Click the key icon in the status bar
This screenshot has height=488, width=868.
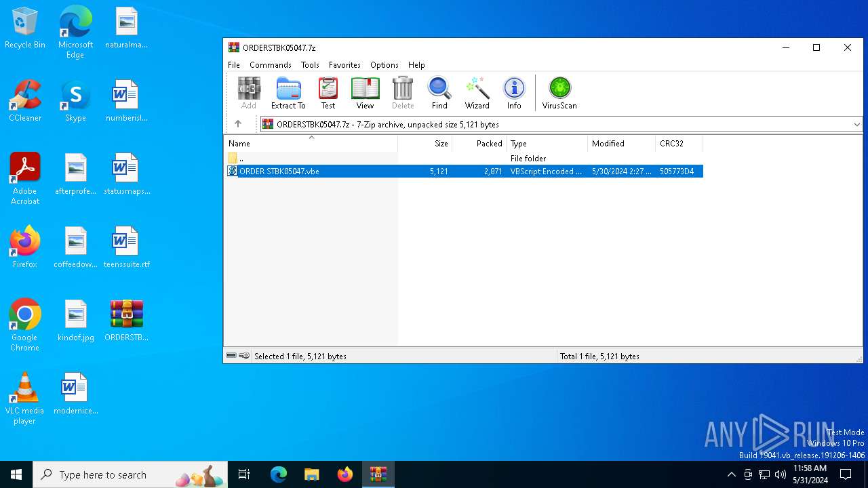(x=244, y=356)
